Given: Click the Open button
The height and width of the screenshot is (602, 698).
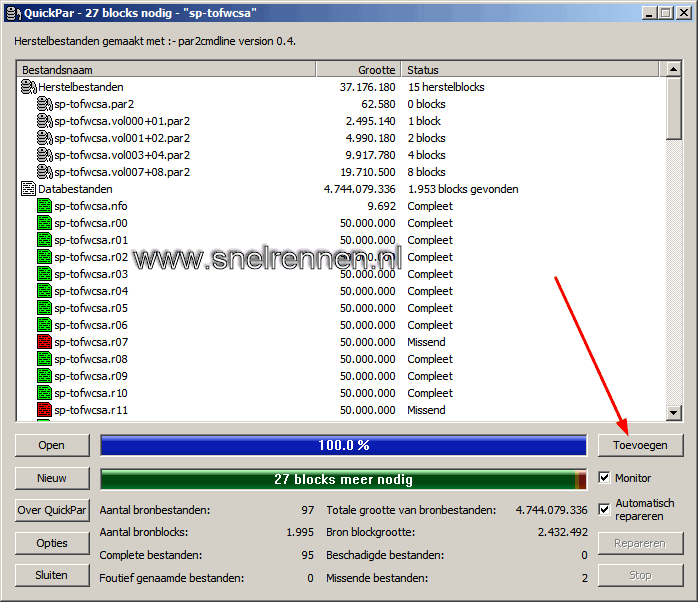Looking at the screenshot, I should (52, 445).
